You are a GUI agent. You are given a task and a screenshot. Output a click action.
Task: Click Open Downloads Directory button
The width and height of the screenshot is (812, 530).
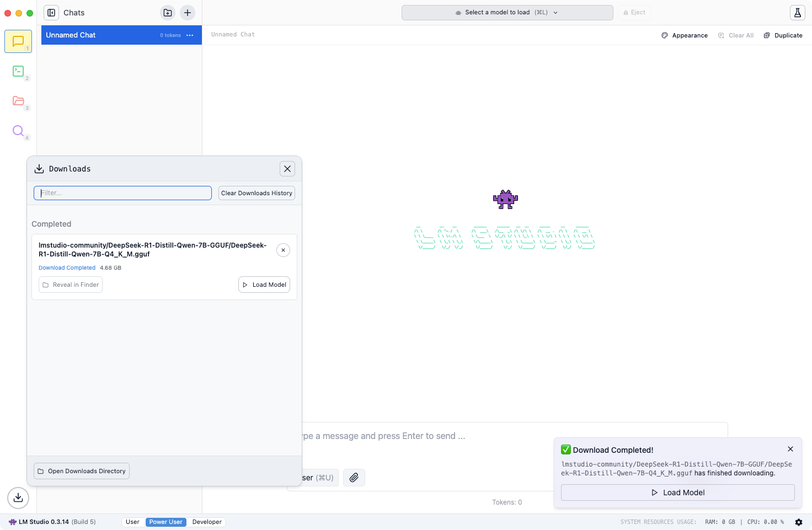pos(82,471)
